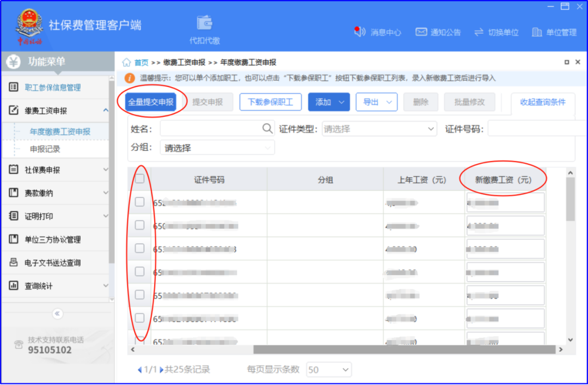Check the second employee row checkbox
Screen dimensions: 588x385
pos(139,225)
